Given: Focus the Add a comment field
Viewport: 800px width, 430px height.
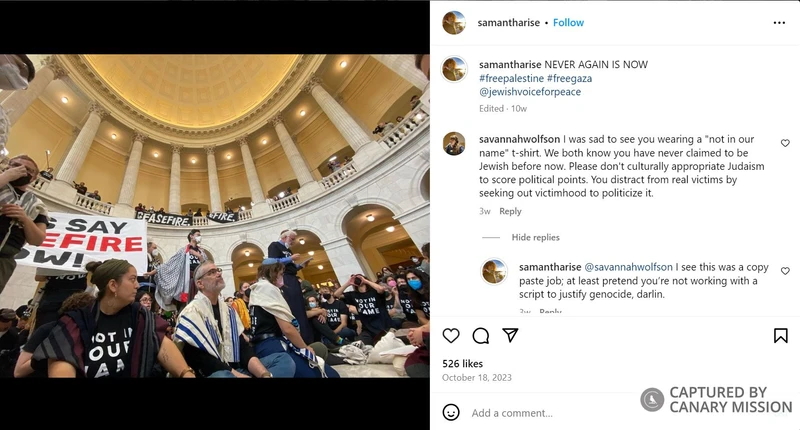Looking at the screenshot, I should point(551,413).
